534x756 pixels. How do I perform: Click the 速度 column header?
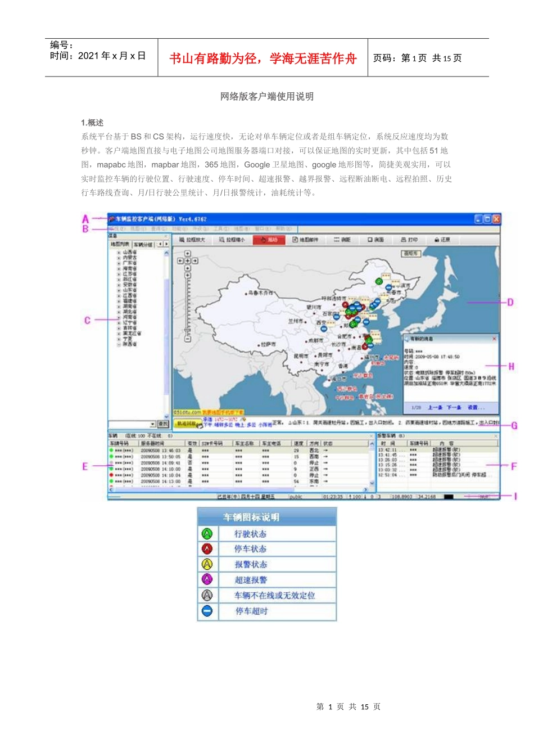click(x=299, y=443)
